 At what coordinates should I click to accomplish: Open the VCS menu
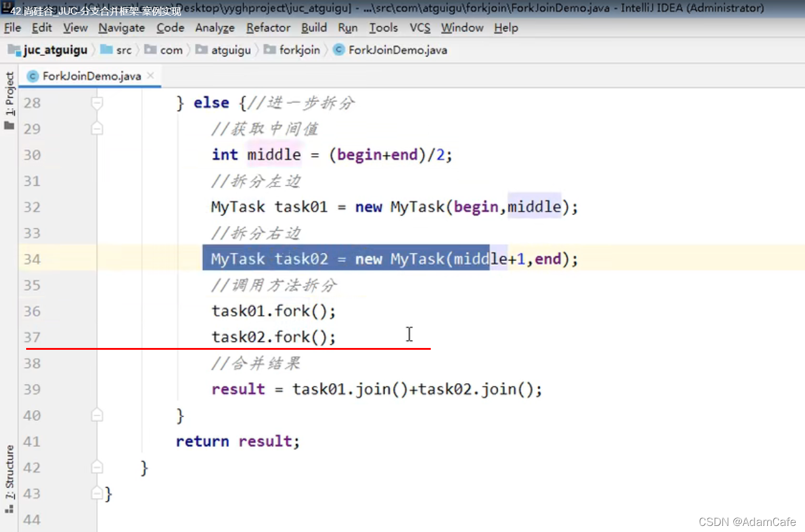point(420,28)
